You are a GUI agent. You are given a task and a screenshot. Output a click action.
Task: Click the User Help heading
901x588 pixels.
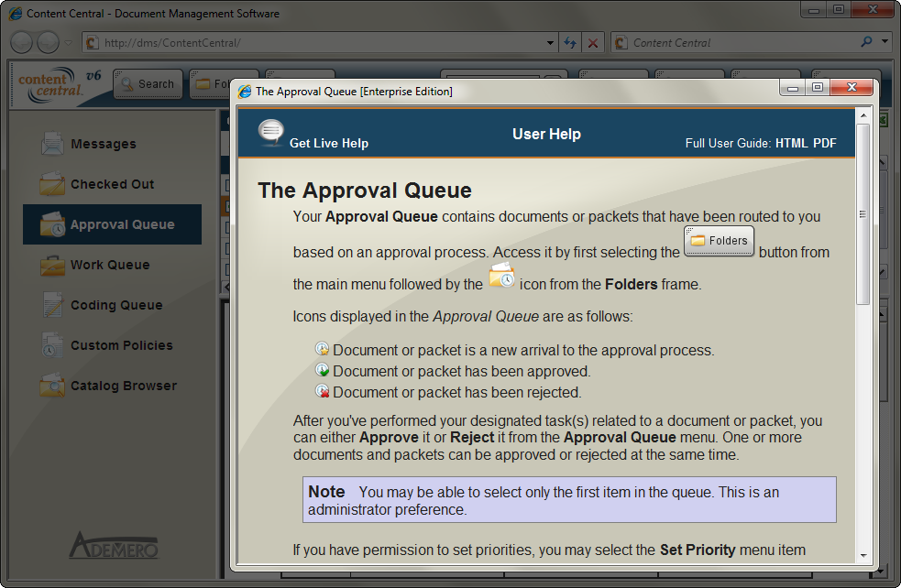click(x=546, y=134)
